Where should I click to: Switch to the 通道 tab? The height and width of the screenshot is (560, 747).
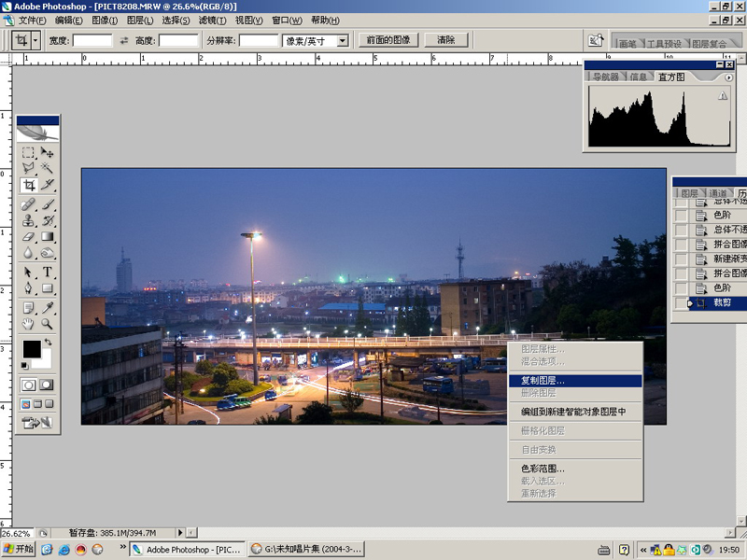pos(717,193)
